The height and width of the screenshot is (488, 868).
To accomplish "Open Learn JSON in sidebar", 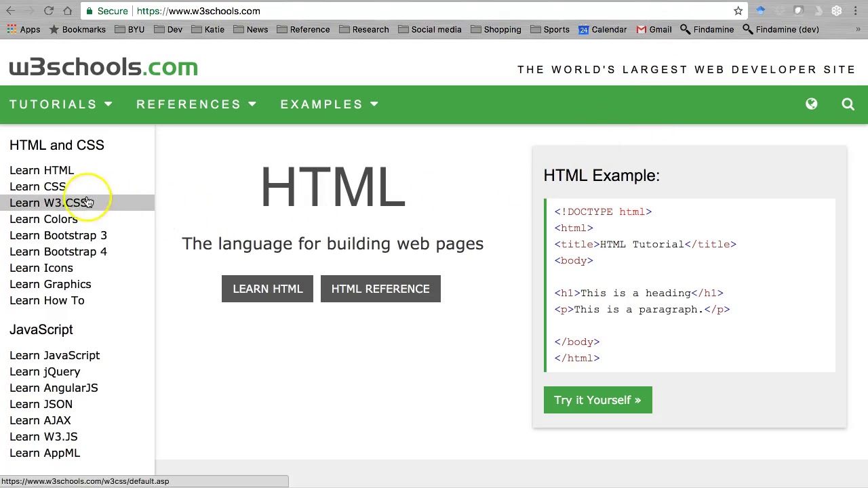I will click(x=41, y=404).
